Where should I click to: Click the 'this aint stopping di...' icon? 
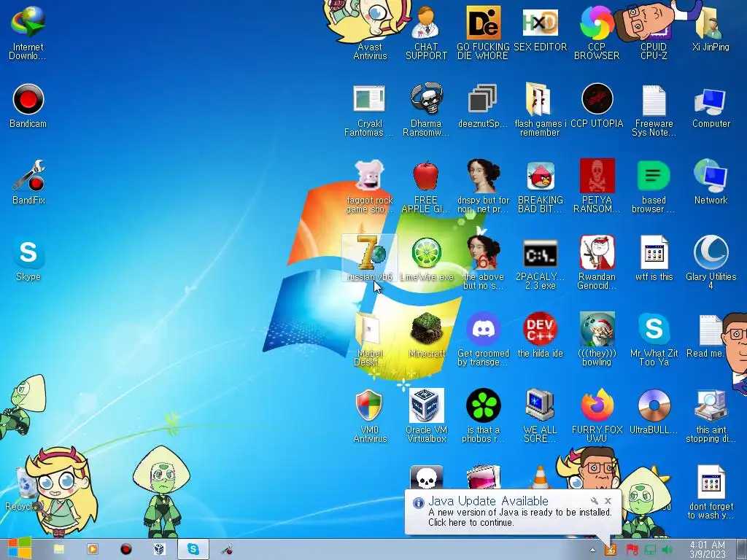point(711,417)
